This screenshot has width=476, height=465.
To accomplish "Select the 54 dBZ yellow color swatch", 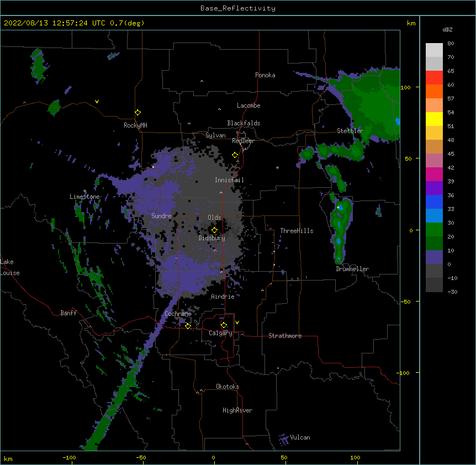I will coord(434,119).
